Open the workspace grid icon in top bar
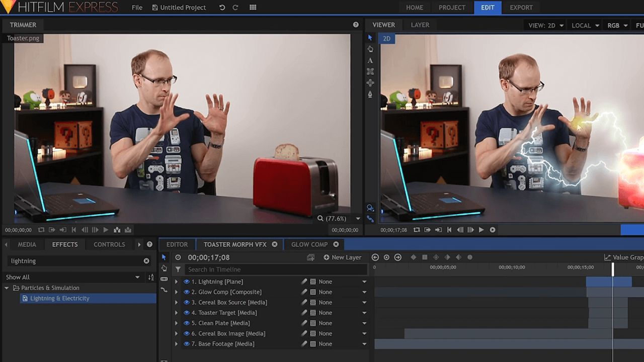644x362 pixels. pos(253,8)
